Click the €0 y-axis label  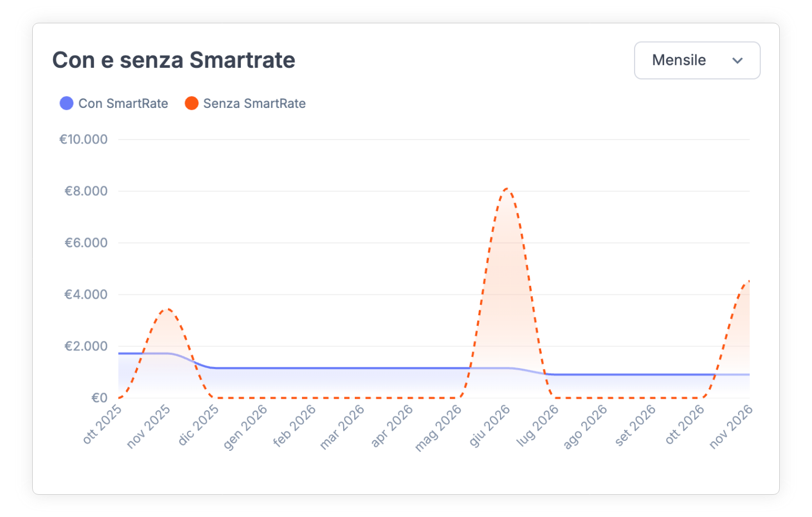click(99, 398)
